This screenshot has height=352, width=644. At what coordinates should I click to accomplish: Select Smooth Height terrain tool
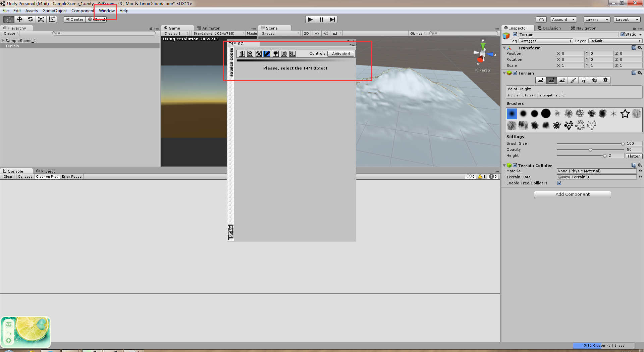(562, 80)
